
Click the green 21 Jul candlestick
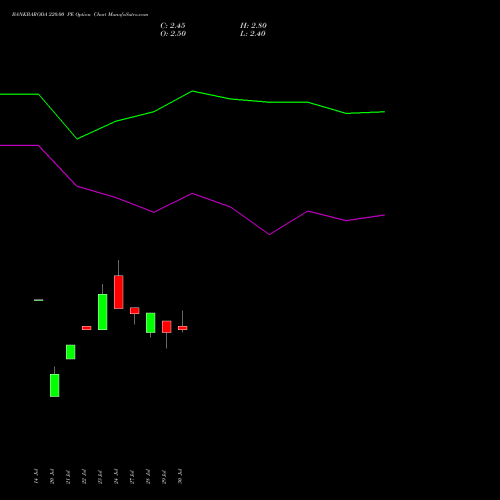tap(71, 352)
